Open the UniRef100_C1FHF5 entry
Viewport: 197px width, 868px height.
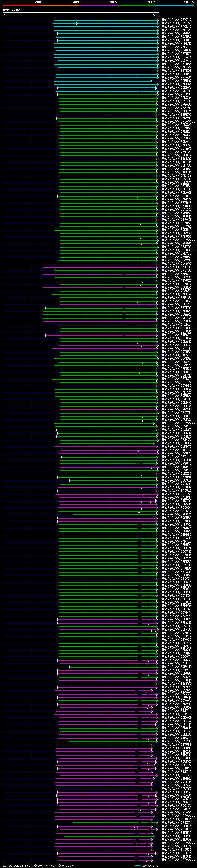click(x=176, y=826)
